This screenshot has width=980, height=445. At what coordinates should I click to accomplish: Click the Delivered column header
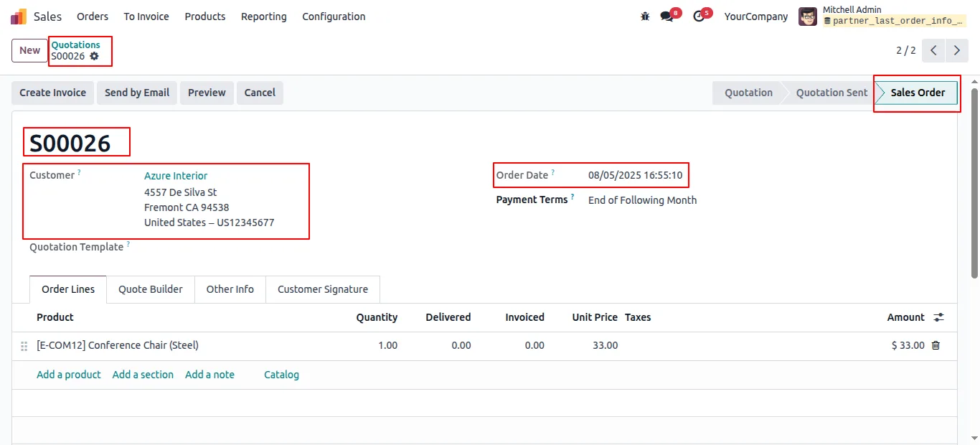448,317
